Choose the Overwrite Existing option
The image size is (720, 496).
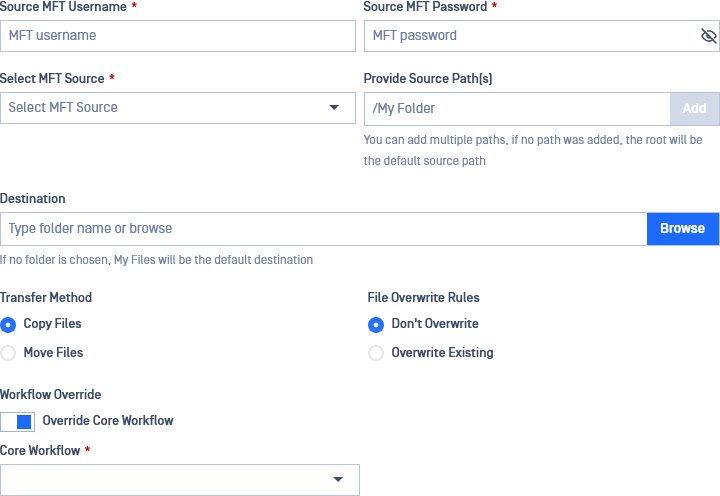coord(376,353)
